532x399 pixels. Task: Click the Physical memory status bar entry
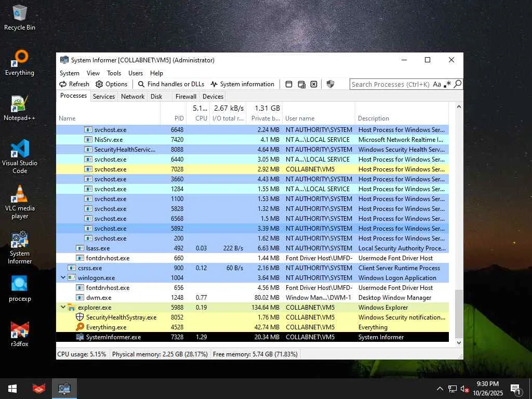(x=160, y=354)
